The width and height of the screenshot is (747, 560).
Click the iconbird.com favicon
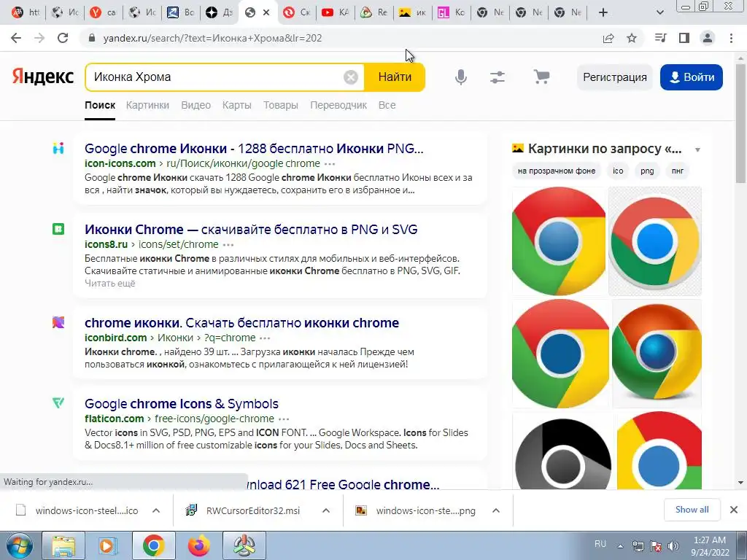pyautogui.click(x=58, y=322)
